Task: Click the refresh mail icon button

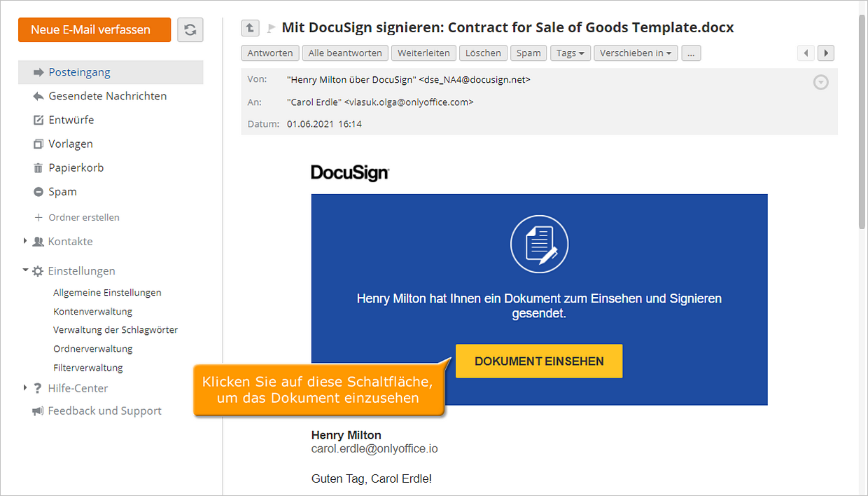Action: [190, 30]
